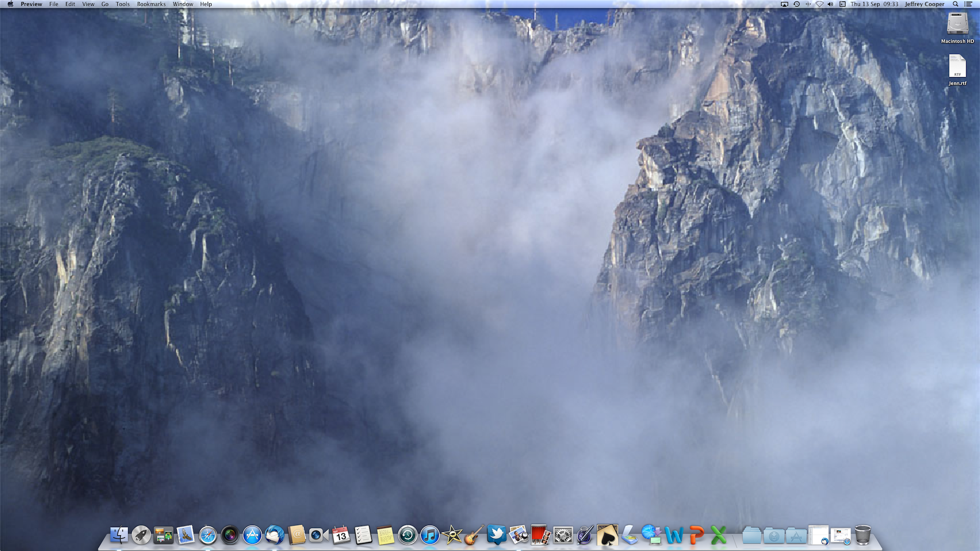Open volume control in menu bar
Screen dimensions: 980x551
[830, 4]
